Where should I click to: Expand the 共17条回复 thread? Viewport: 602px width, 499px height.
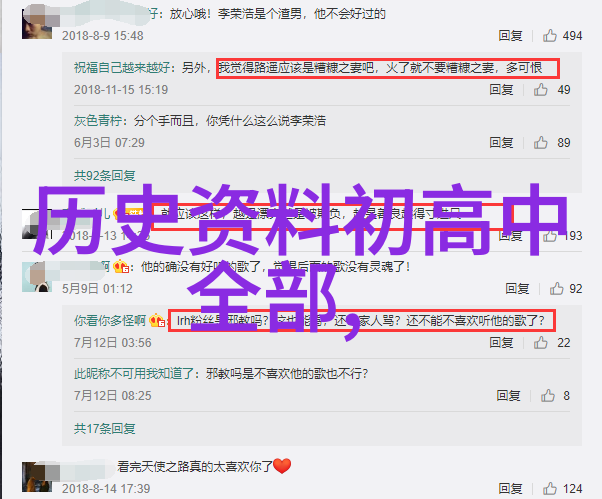(104, 428)
